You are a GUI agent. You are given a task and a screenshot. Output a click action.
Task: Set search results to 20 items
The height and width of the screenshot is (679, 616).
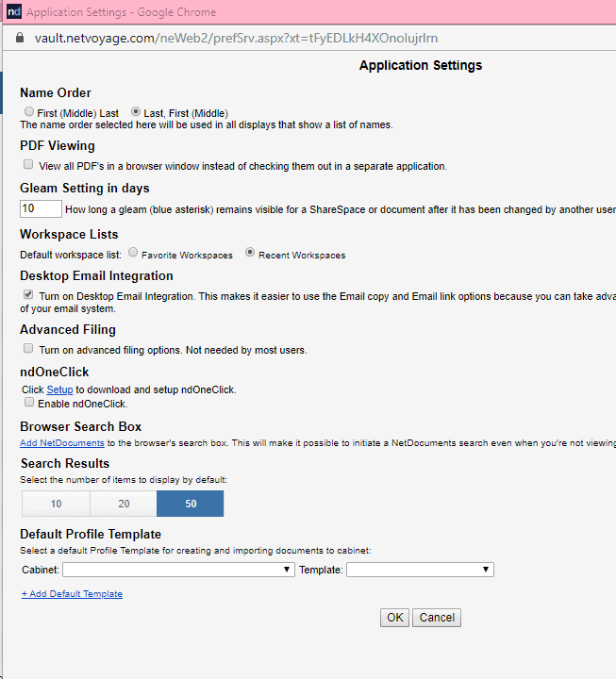pos(124,504)
